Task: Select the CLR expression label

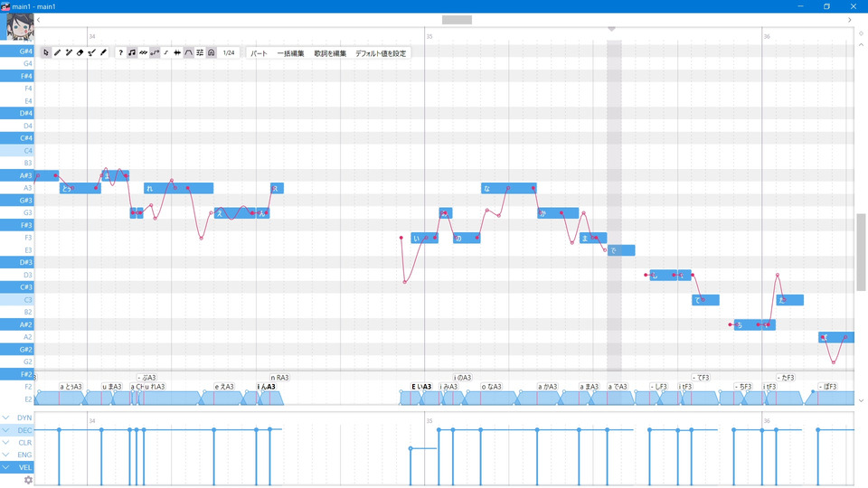Action: pos(25,443)
